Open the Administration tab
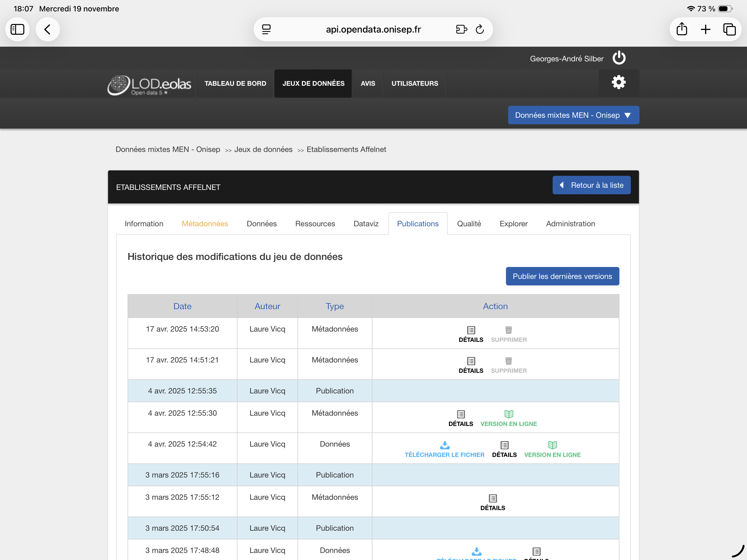 570,224
